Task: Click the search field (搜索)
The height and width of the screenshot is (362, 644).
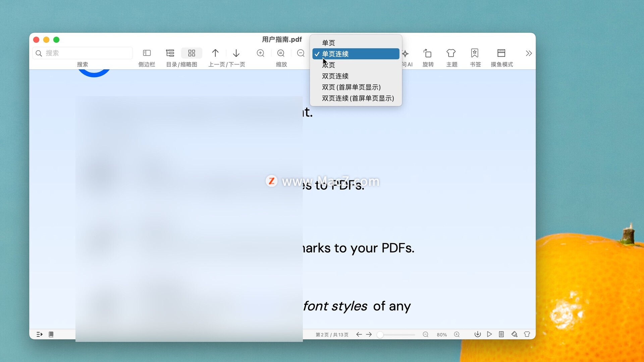Action: (83, 53)
